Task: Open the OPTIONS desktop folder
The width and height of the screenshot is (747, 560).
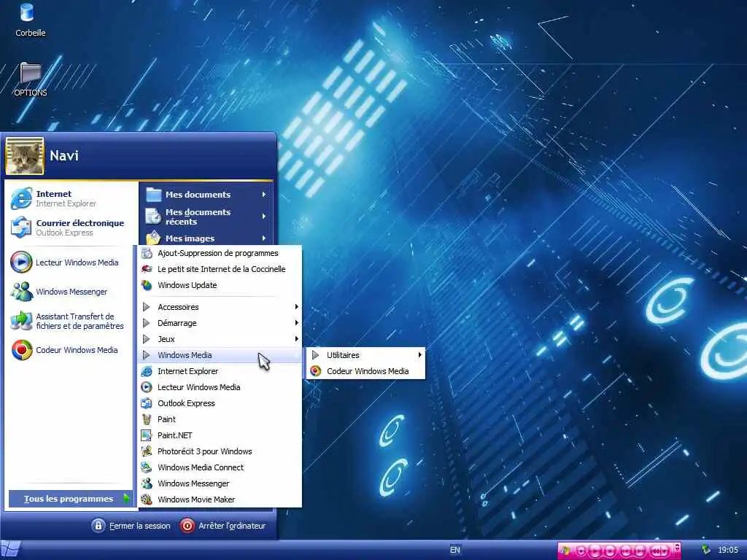Action: pyautogui.click(x=30, y=79)
